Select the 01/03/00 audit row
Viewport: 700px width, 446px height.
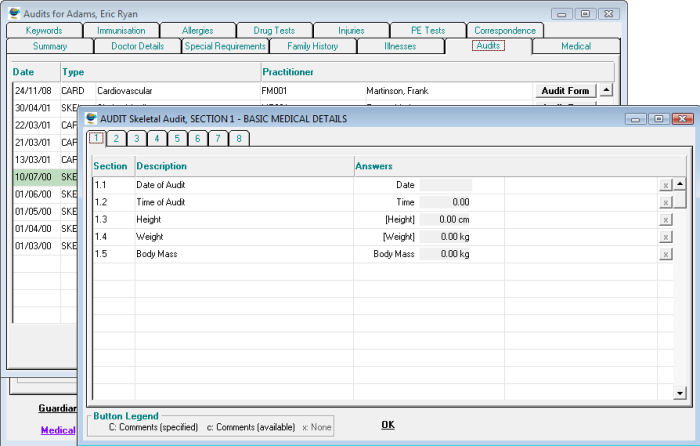pyautogui.click(x=46, y=246)
